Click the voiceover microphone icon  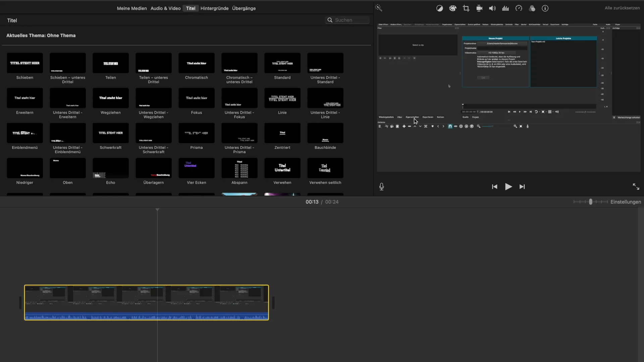click(x=381, y=187)
